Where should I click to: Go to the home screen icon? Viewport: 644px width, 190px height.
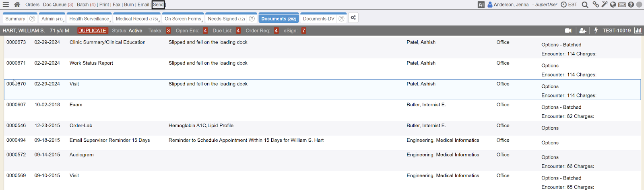tap(17, 5)
